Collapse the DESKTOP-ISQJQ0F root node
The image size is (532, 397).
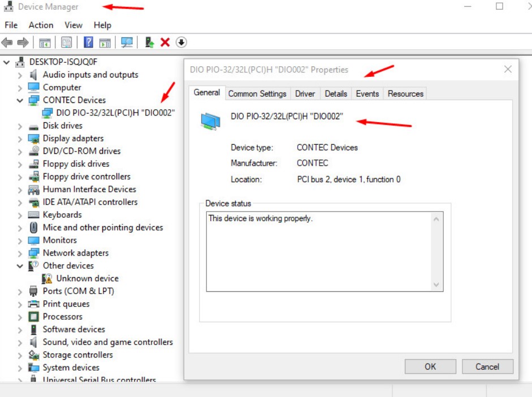pos(6,62)
